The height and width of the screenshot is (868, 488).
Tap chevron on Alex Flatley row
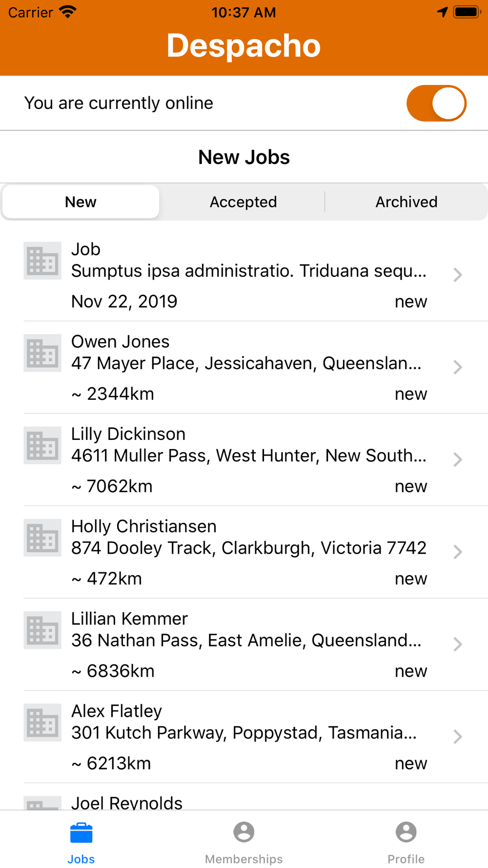click(457, 736)
